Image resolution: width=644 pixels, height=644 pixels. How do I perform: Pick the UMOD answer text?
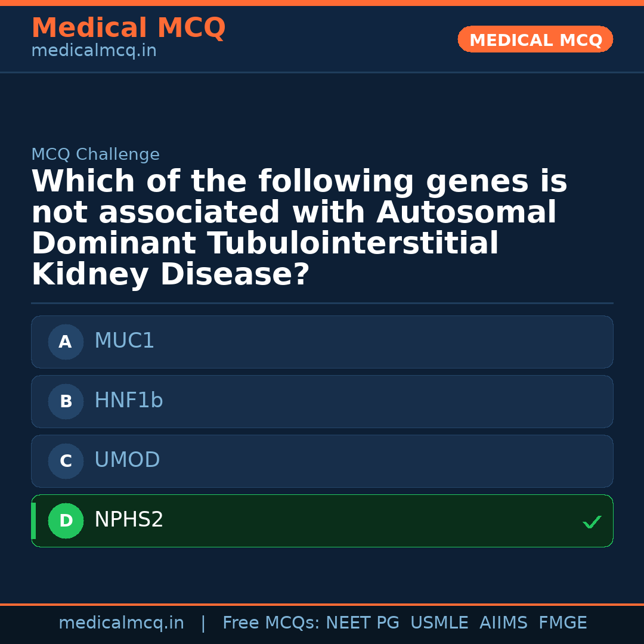(127, 460)
